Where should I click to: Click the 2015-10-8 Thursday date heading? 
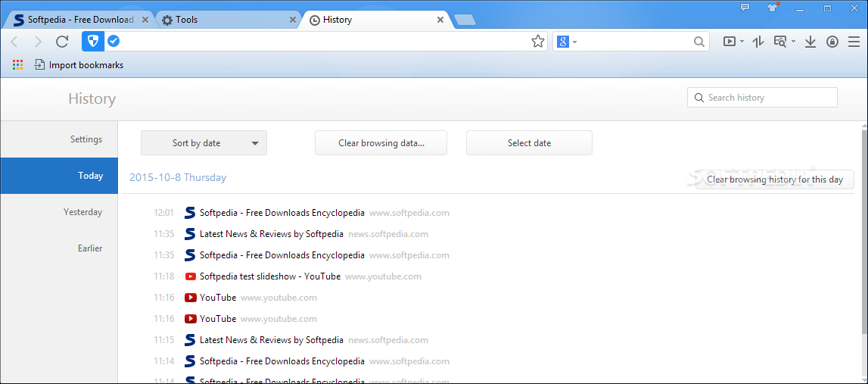pos(178,178)
